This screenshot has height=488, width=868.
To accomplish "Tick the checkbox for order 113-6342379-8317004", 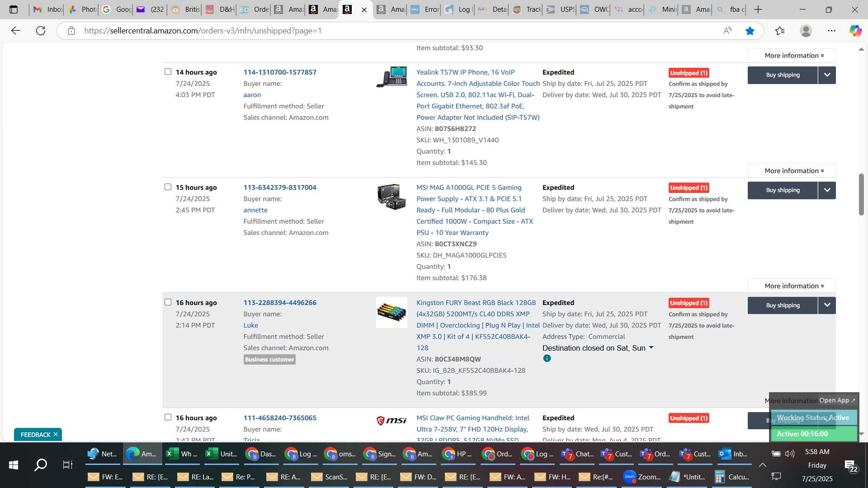I will click(x=168, y=187).
